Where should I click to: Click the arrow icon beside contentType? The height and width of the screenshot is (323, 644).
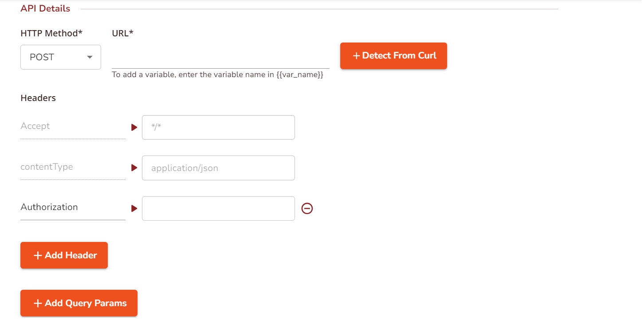coord(134,168)
